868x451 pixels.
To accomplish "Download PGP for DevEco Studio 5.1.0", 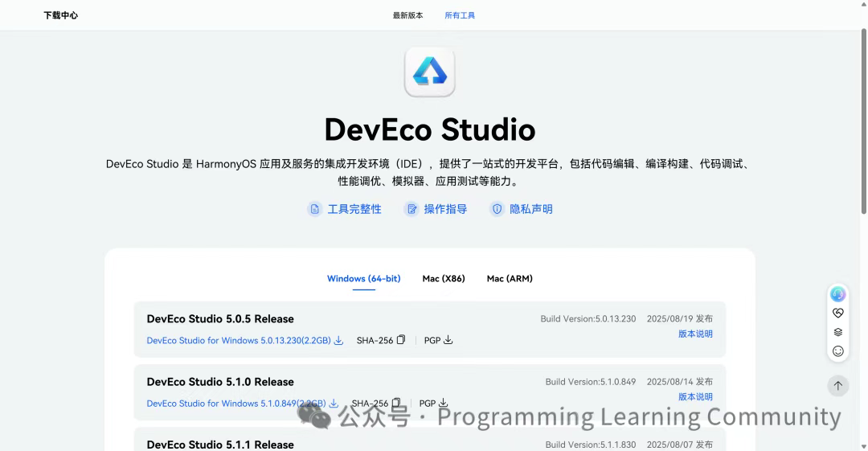I will click(x=443, y=403).
